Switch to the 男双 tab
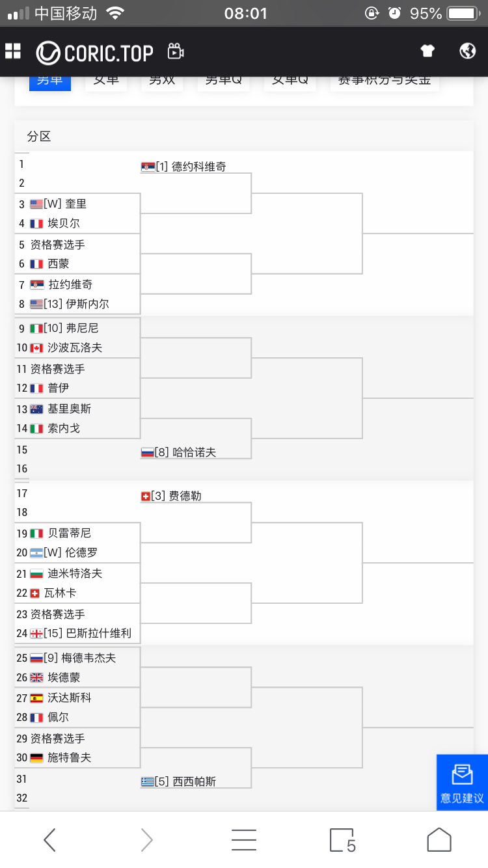This screenshot has height=868, width=488. tap(162, 81)
